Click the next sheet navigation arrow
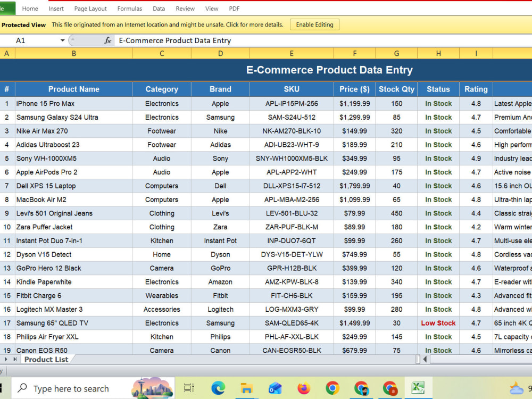 [x=6, y=359]
